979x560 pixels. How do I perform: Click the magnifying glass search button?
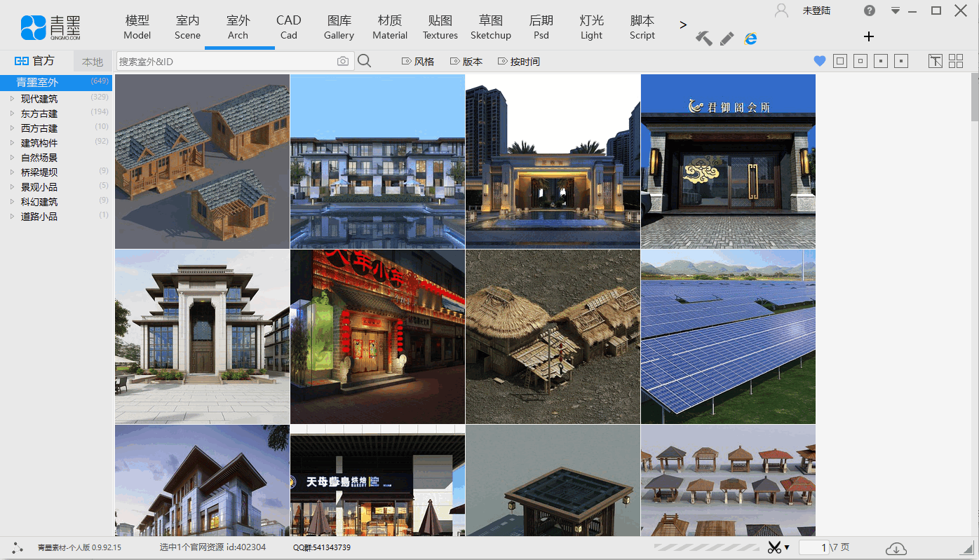(365, 62)
